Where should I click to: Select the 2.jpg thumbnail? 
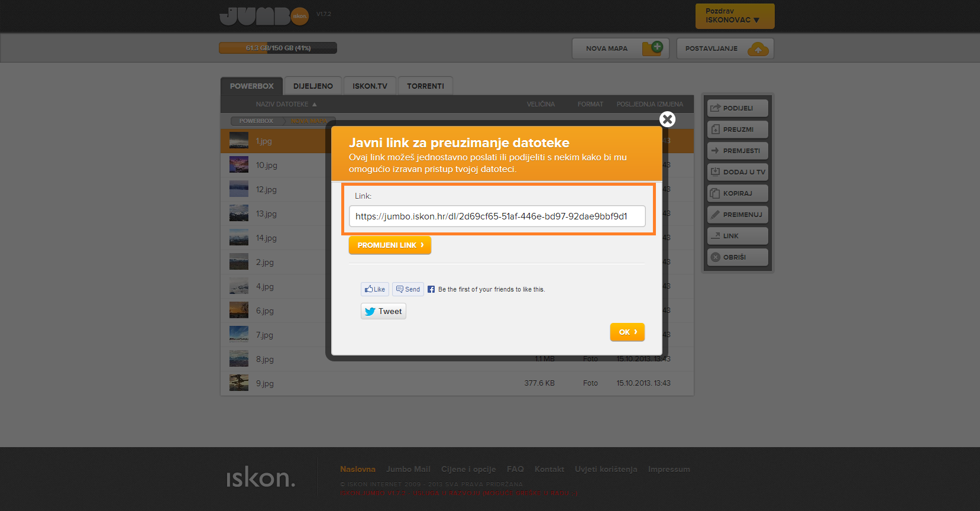(x=239, y=262)
